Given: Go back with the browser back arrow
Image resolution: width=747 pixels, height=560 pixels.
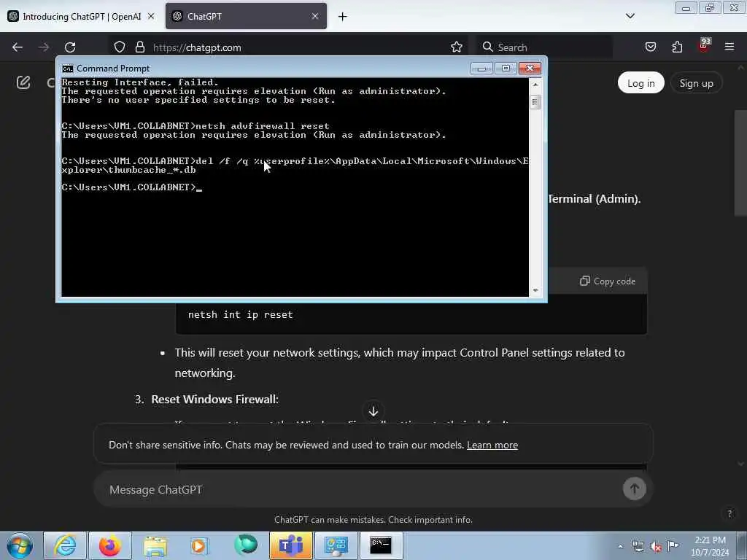Looking at the screenshot, I should click(x=18, y=47).
